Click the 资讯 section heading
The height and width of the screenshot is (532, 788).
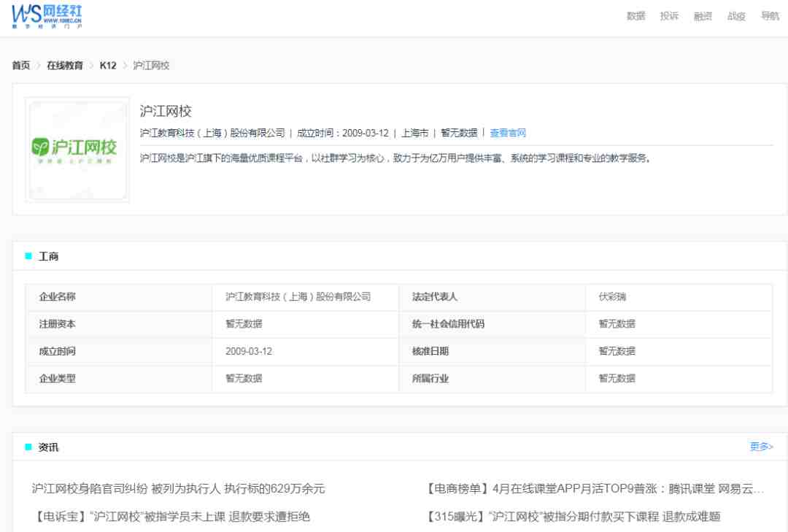pos(49,447)
